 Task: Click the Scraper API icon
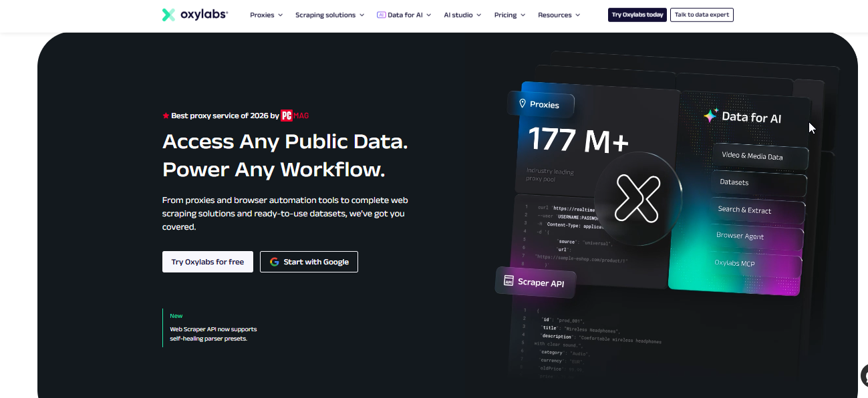click(509, 280)
